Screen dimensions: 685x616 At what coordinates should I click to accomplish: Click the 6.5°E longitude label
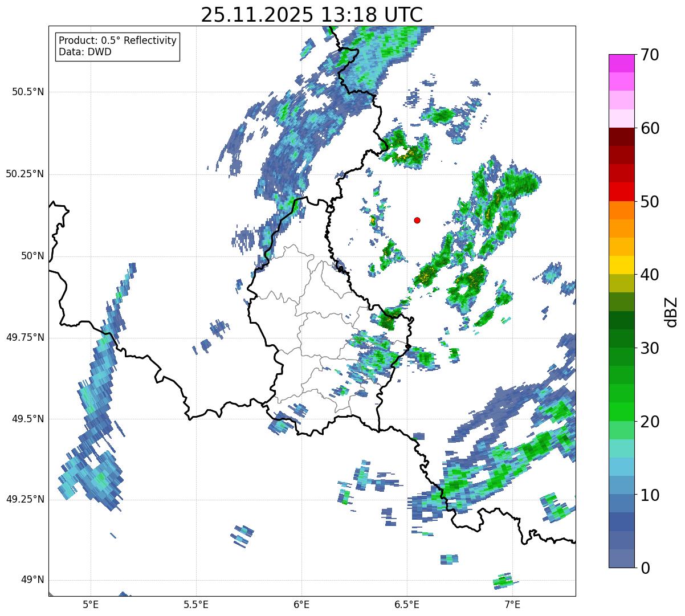point(407,604)
